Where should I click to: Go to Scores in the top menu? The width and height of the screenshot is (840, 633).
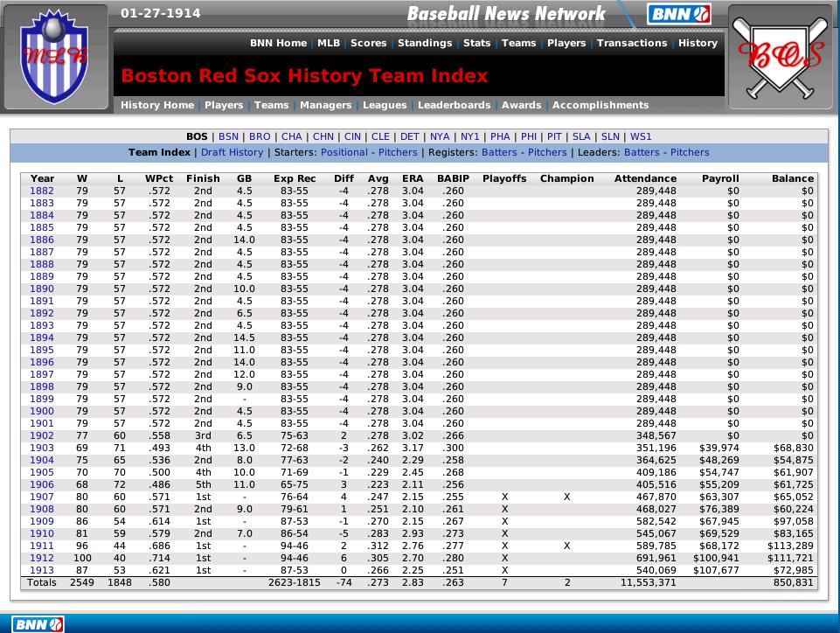pyautogui.click(x=368, y=43)
